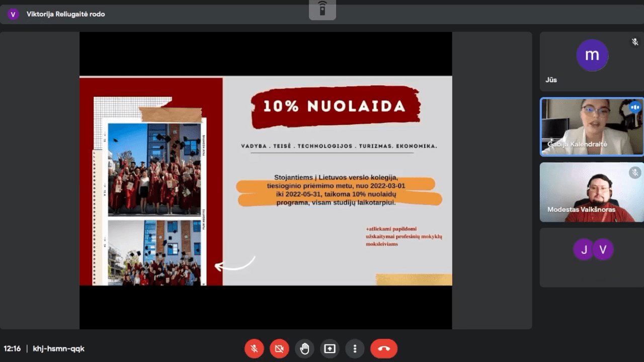Click the remote control icon at top

(323, 9)
